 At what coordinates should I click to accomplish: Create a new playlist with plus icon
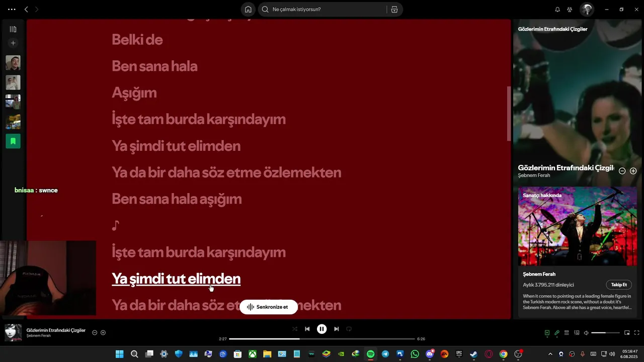pyautogui.click(x=13, y=43)
